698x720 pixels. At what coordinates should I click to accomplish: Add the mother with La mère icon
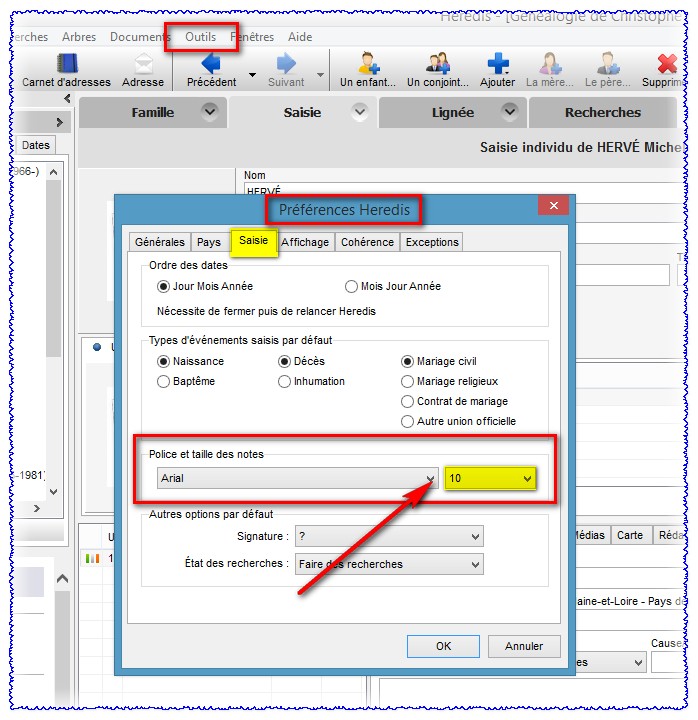tap(550, 63)
